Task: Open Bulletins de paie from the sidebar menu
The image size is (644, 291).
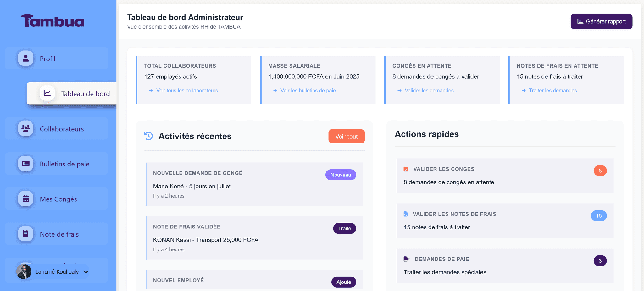Action: pos(64,164)
